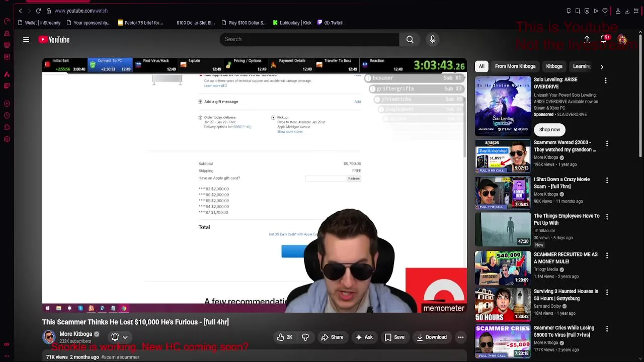Image resolution: width=644 pixels, height=362 pixels.
Task: Go forward with browser forward arrow
Action: pos(29,11)
